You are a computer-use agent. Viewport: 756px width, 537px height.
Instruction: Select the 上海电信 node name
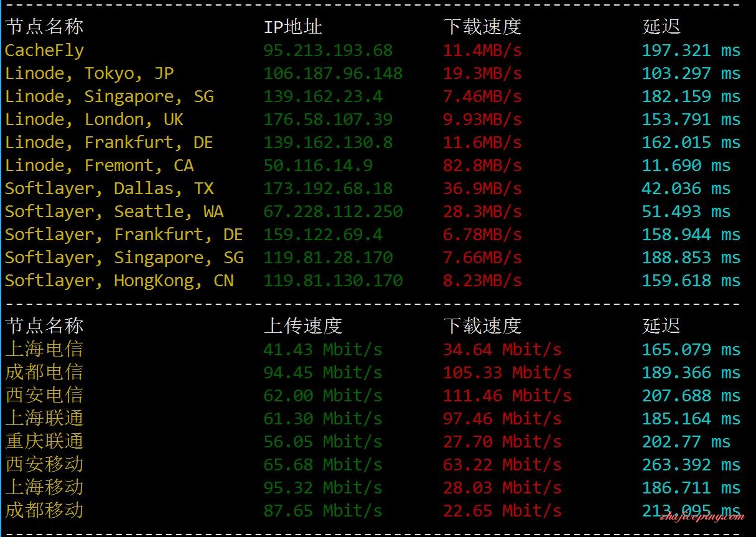click(x=44, y=349)
